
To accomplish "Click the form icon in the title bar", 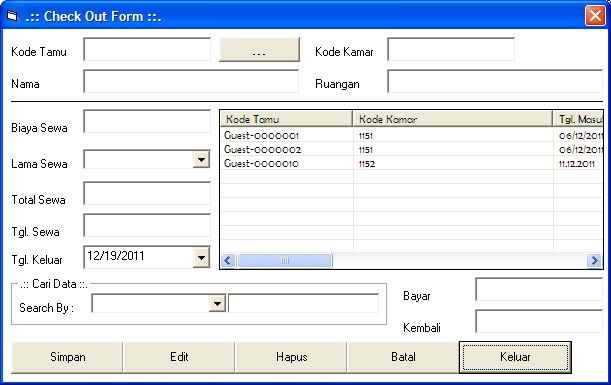I will coord(12,16).
